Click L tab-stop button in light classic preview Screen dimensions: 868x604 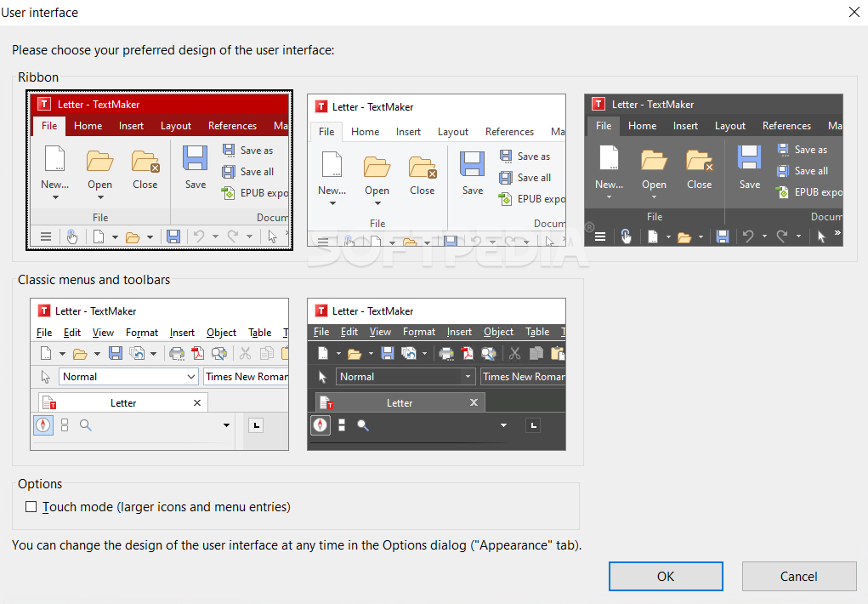[256, 425]
